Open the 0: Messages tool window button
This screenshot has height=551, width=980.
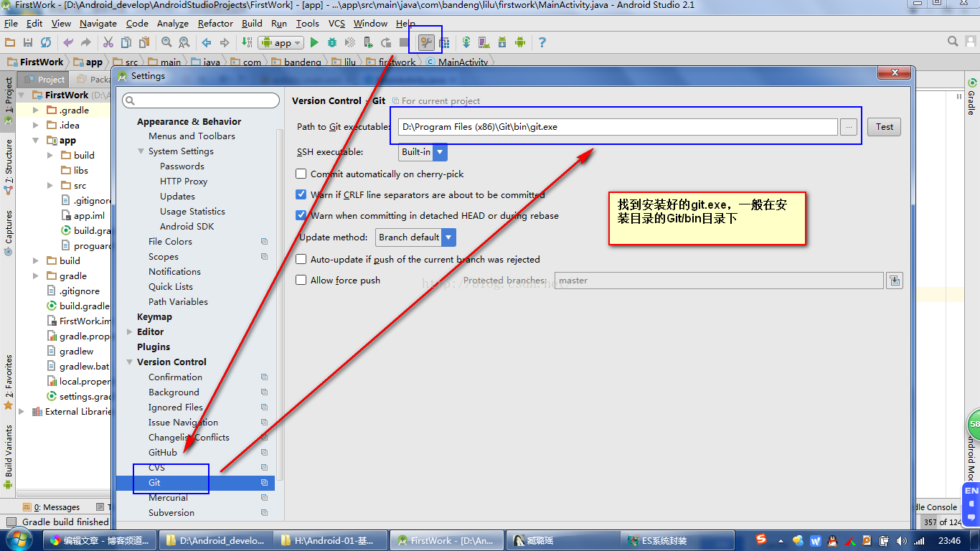[x=52, y=507]
